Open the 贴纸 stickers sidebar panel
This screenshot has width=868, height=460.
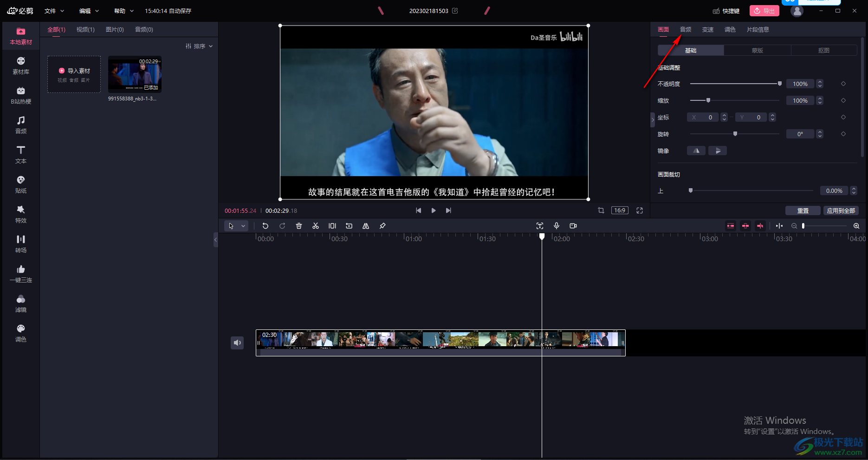pyautogui.click(x=21, y=184)
